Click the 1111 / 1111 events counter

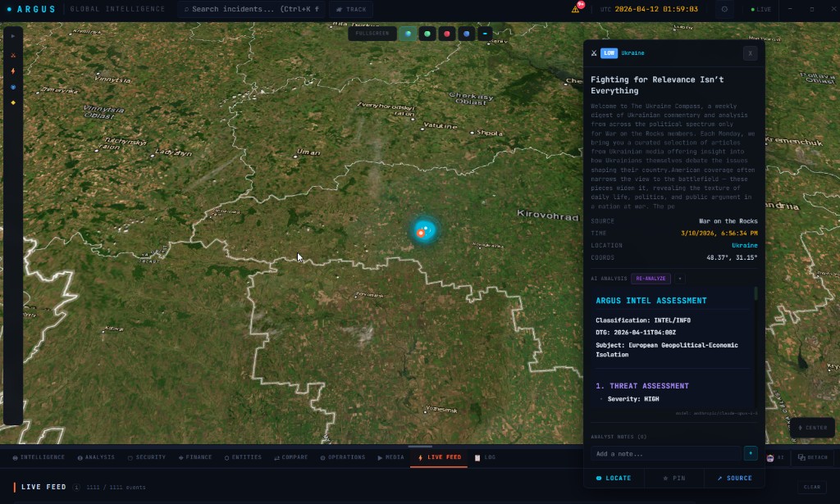[116, 488]
